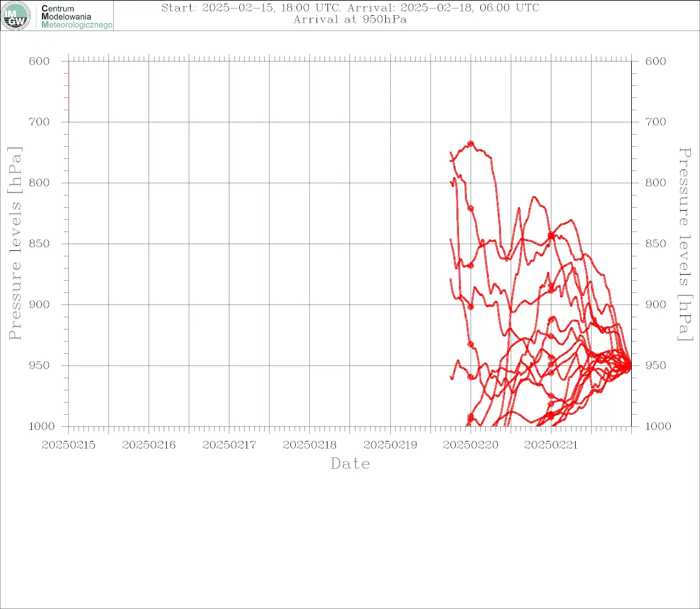Click the 'Arrival at 950hPa' subtitle

[350, 19]
